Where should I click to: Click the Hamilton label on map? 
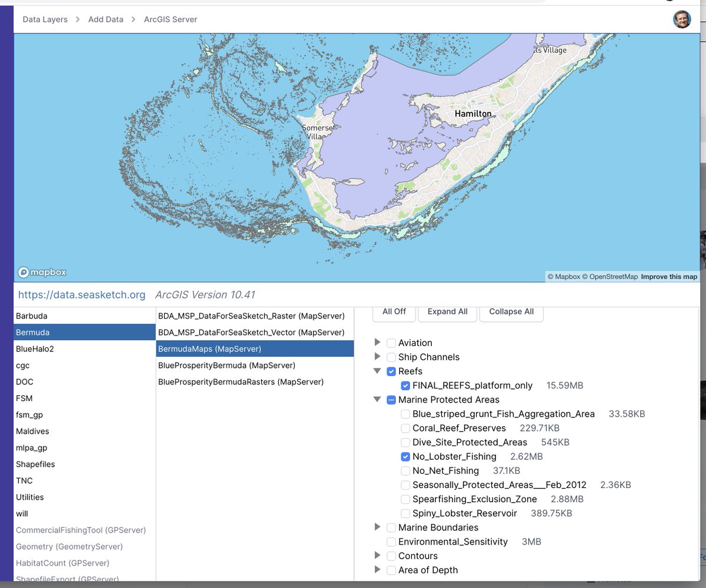tap(473, 114)
